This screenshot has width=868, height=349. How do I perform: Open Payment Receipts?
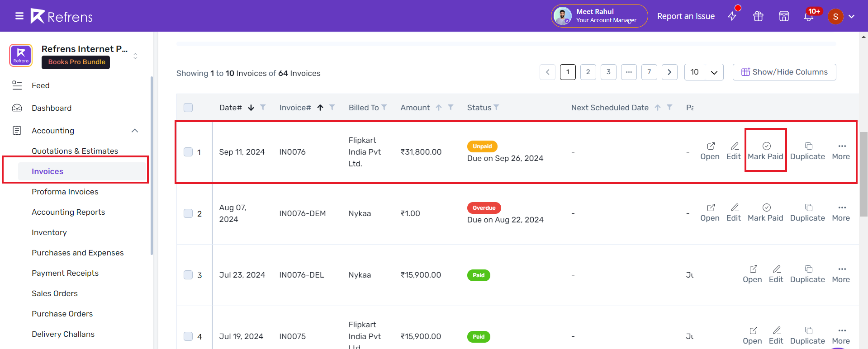[65, 273]
